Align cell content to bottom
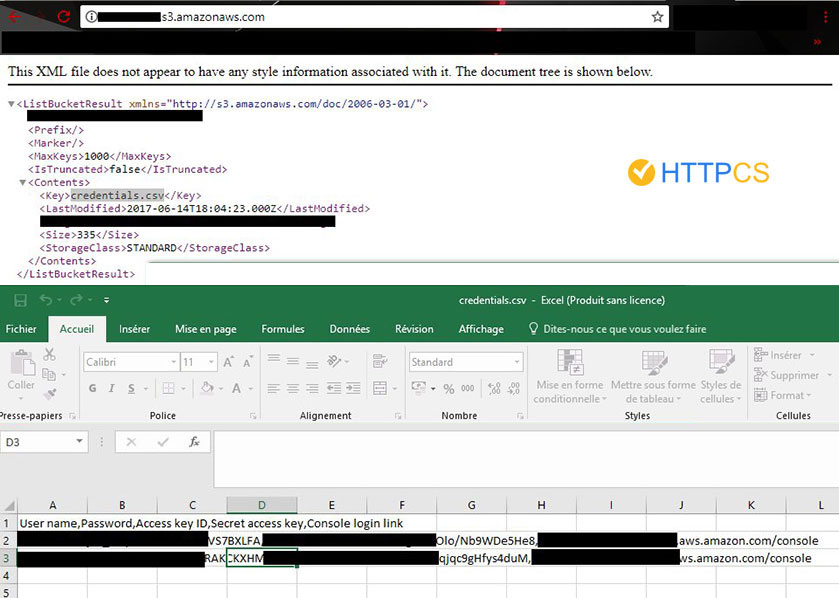 [x=312, y=364]
